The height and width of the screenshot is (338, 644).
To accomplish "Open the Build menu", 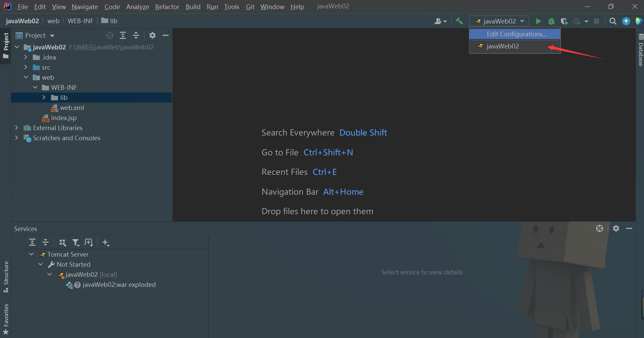I will click(x=193, y=7).
